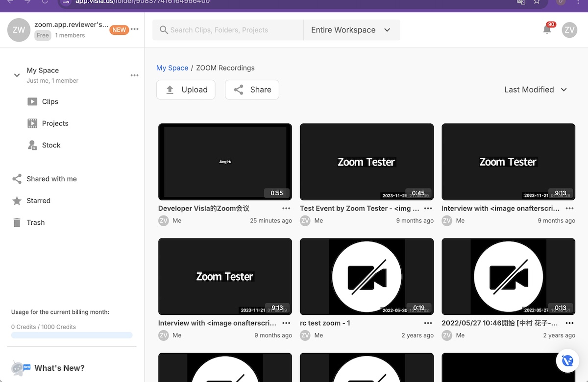Click the Stock icon
The image size is (588, 382).
coord(32,145)
